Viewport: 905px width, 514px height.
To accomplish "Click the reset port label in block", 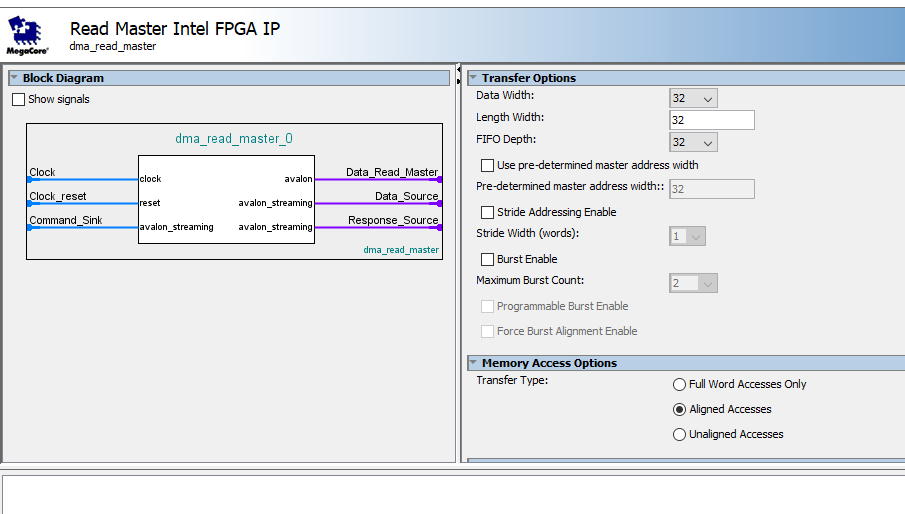I will 150,203.
